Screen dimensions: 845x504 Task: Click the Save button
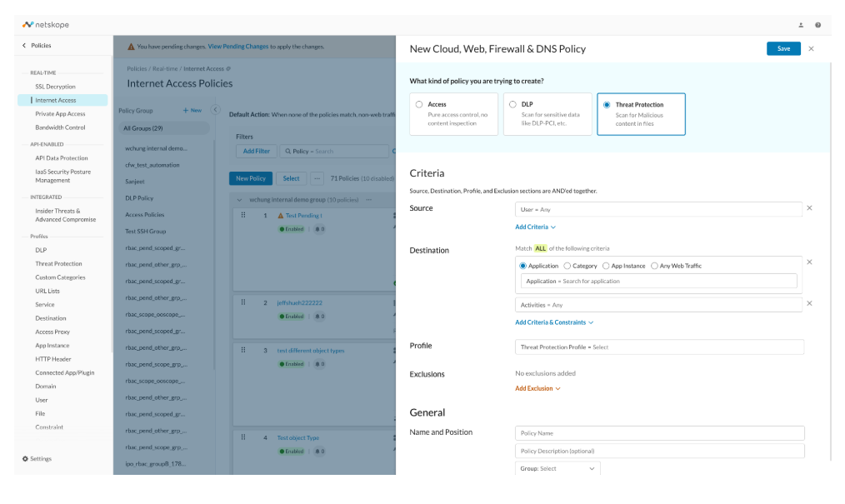pyautogui.click(x=783, y=48)
